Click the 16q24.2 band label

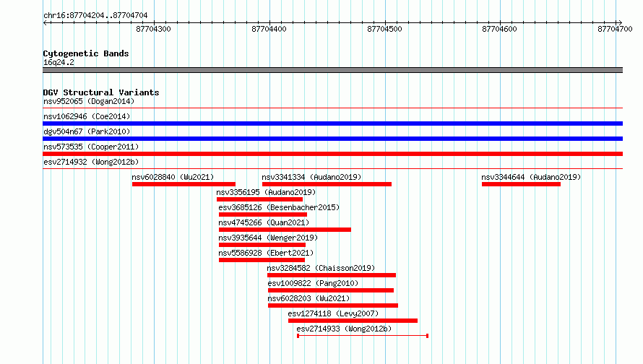pyautogui.click(x=59, y=62)
